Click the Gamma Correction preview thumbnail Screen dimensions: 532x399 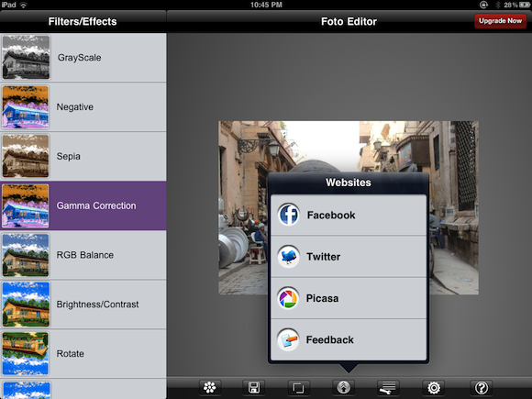pos(26,205)
